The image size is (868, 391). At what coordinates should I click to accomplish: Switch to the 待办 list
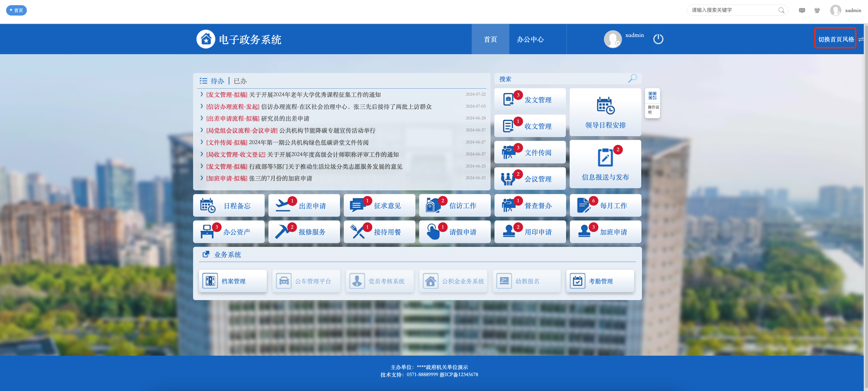(217, 81)
